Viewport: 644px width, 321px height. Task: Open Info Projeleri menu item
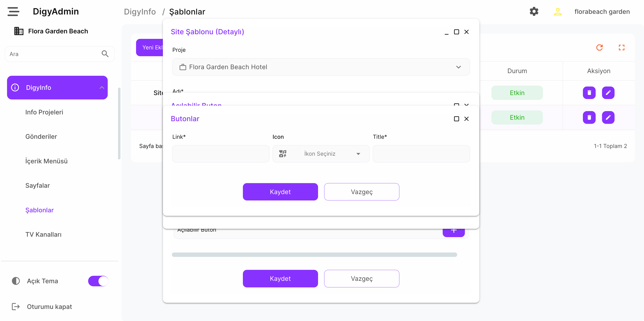click(44, 112)
